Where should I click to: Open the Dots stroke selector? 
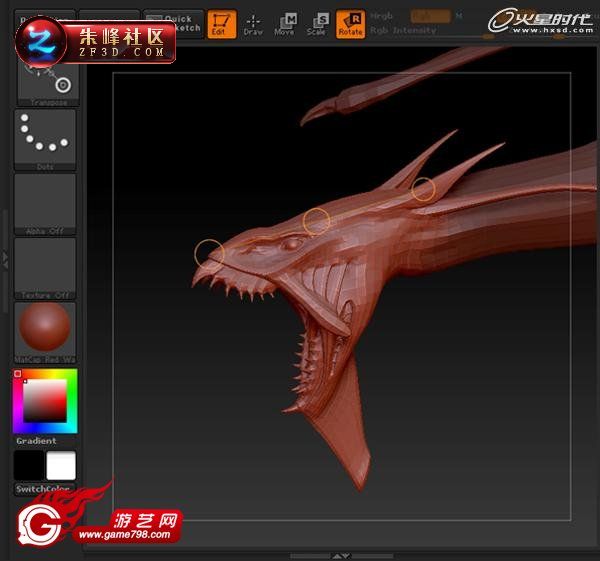(x=45, y=140)
